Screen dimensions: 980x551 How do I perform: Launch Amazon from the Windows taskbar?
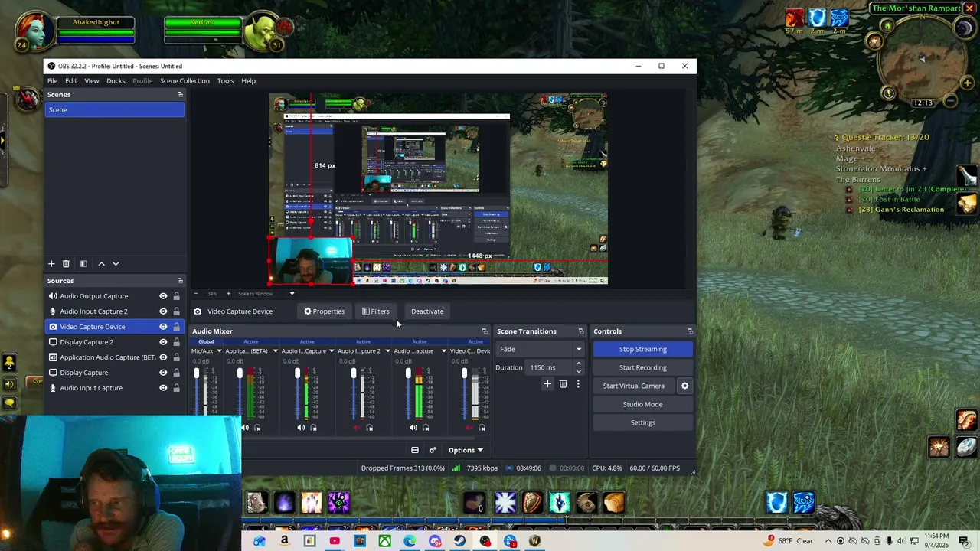[285, 542]
